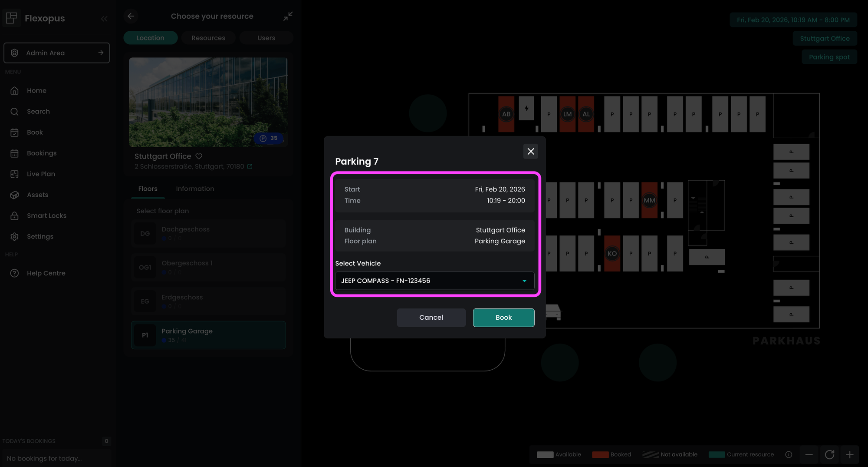
Task: Expand the Admin Area
Action: pyautogui.click(x=56, y=53)
